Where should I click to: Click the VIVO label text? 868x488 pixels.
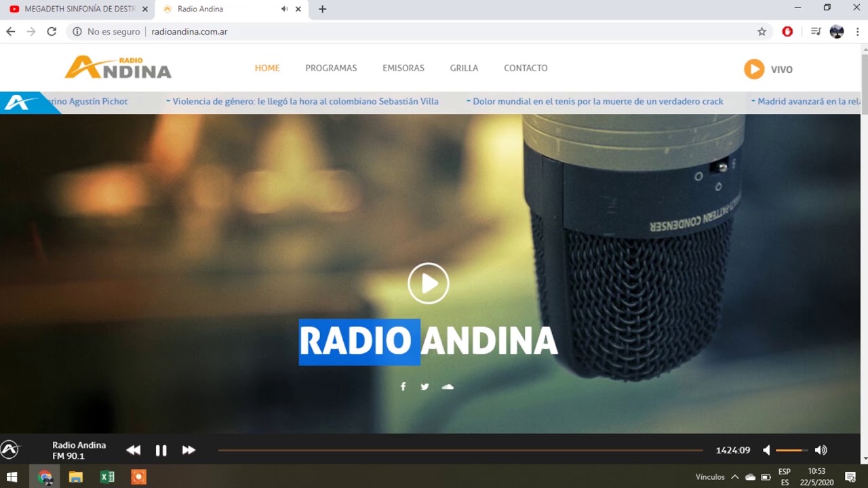(x=781, y=69)
